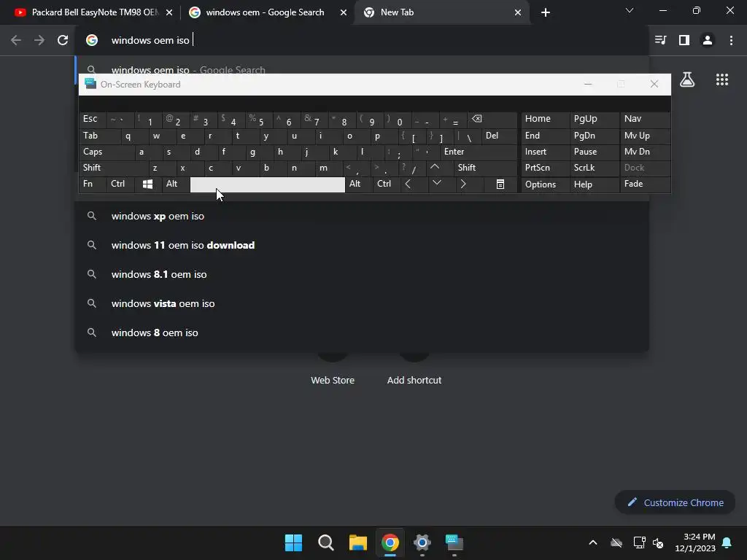
Task: Open Chrome's three-dot menu
Action: pos(731,40)
